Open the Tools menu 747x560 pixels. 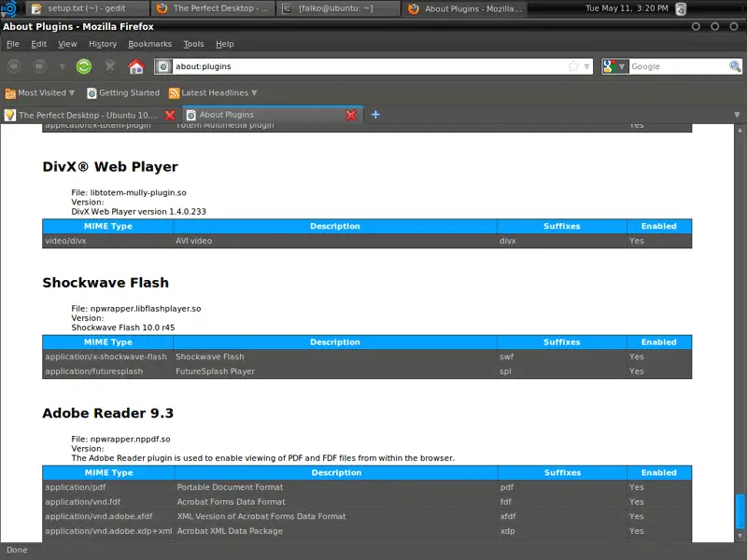pos(193,44)
